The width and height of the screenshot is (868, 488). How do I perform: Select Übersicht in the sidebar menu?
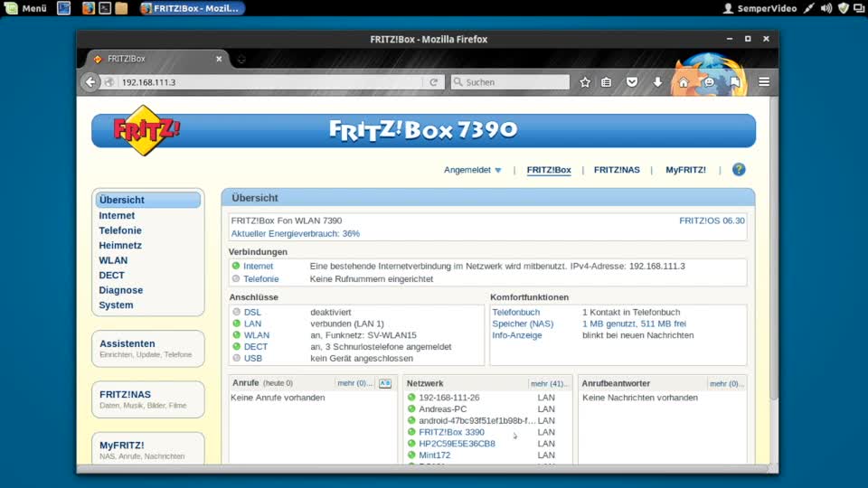[x=147, y=200]
